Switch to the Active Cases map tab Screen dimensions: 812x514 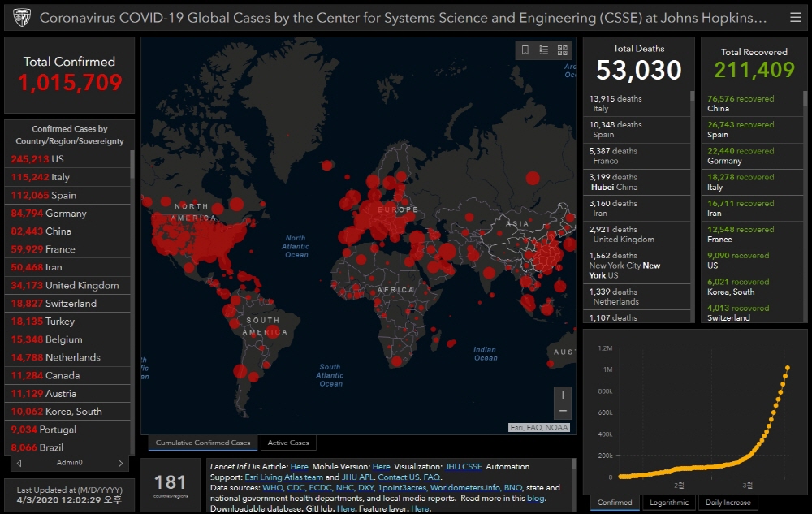(288, 443)
